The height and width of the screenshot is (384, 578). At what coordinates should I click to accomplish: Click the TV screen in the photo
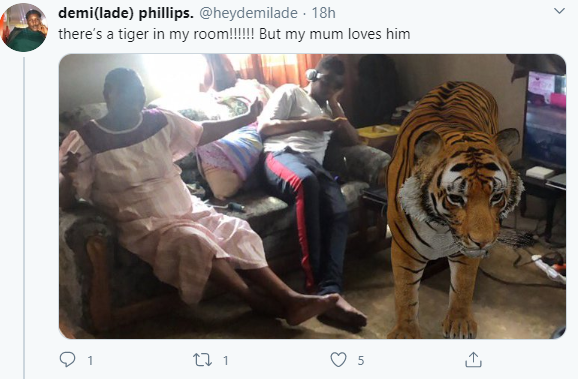click(x=545, y=120)
